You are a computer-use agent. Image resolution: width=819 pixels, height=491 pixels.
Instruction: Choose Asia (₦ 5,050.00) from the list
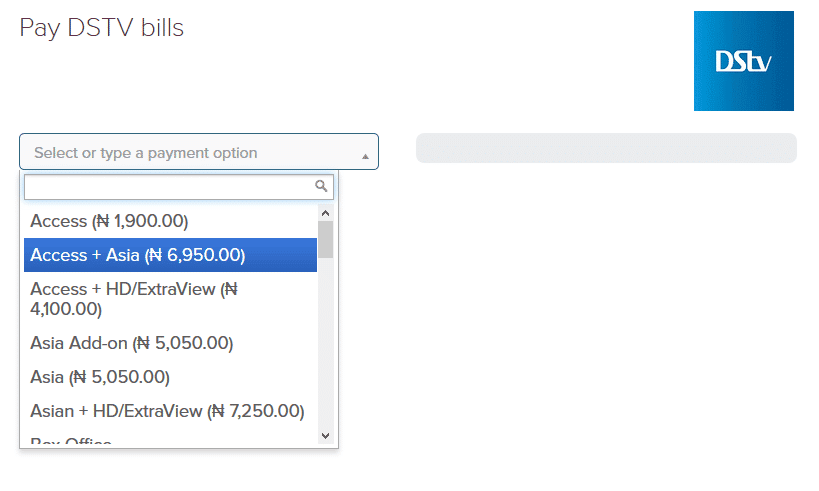[x=100, y=377]
